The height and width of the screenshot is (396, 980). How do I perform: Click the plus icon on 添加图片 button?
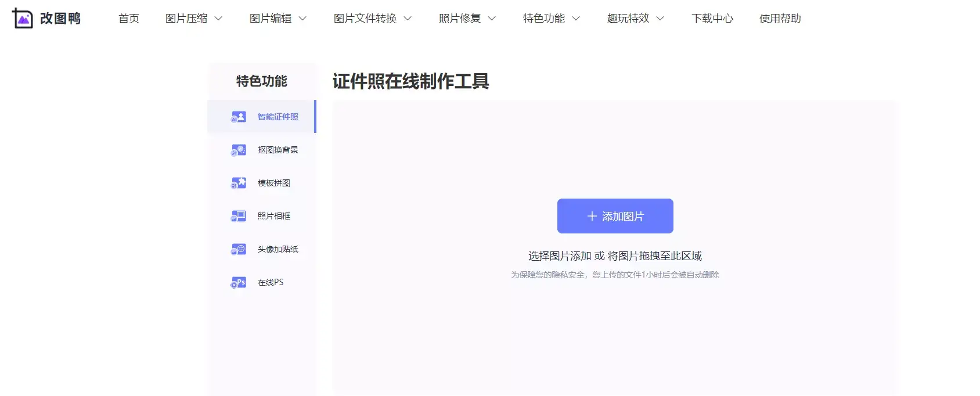tap(592, 216)
